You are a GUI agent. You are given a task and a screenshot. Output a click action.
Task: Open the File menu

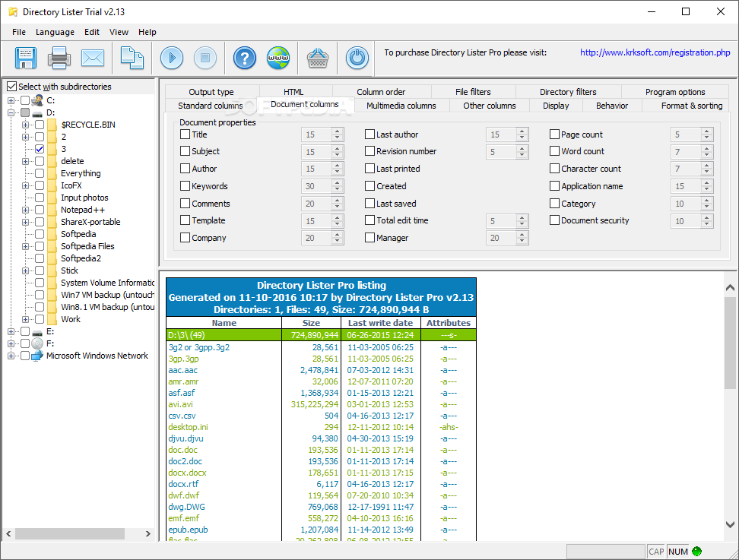[x=19, y=32]
